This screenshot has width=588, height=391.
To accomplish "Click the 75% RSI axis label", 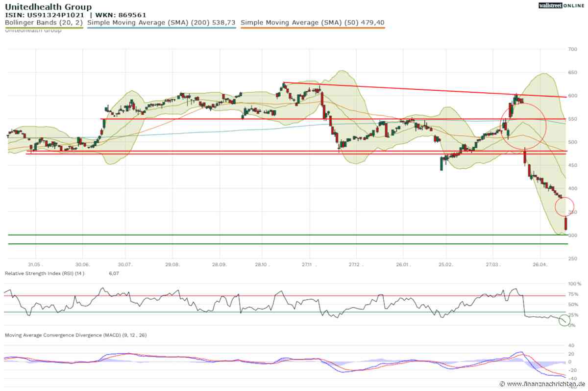I will click(572, 294).
